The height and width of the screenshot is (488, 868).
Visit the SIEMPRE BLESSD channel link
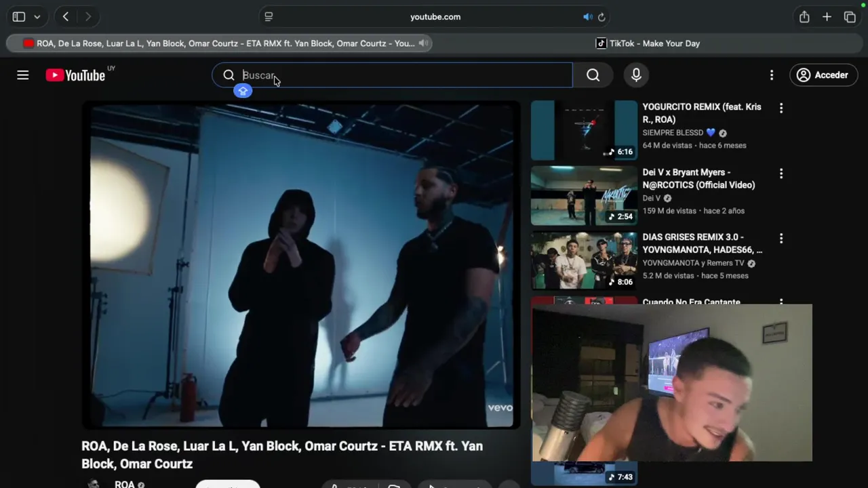pyautogui.click(x=678, y=133)
